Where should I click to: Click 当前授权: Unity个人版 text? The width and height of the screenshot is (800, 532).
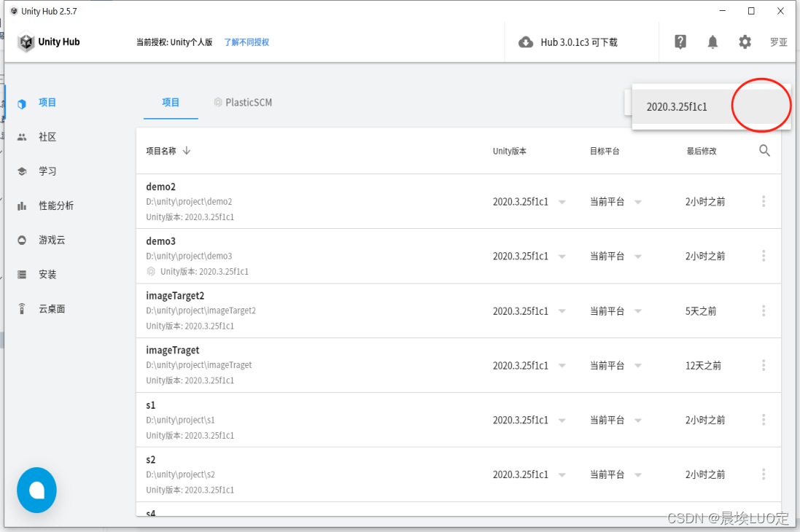[x=174, y=42]
